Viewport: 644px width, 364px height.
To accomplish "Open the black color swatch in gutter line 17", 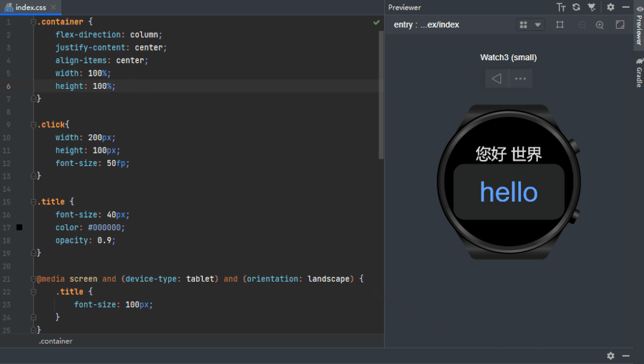I will click(x=19, y=227).
